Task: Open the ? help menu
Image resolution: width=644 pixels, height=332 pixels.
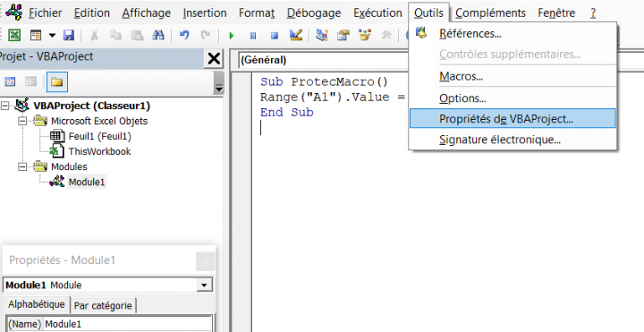Action: coord(593,13)
